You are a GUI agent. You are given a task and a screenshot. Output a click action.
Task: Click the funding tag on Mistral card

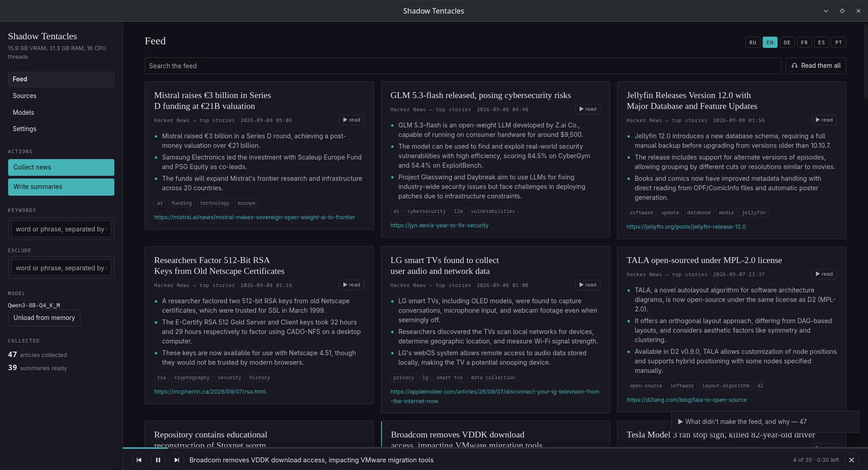pyautogui.click(x=182, y=203)
